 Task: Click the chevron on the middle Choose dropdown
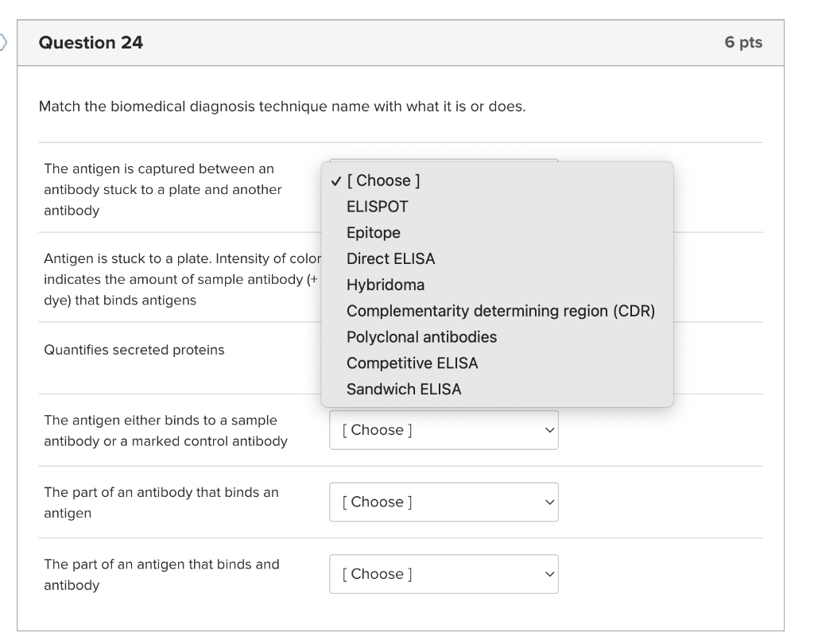[x=548, y=502]
